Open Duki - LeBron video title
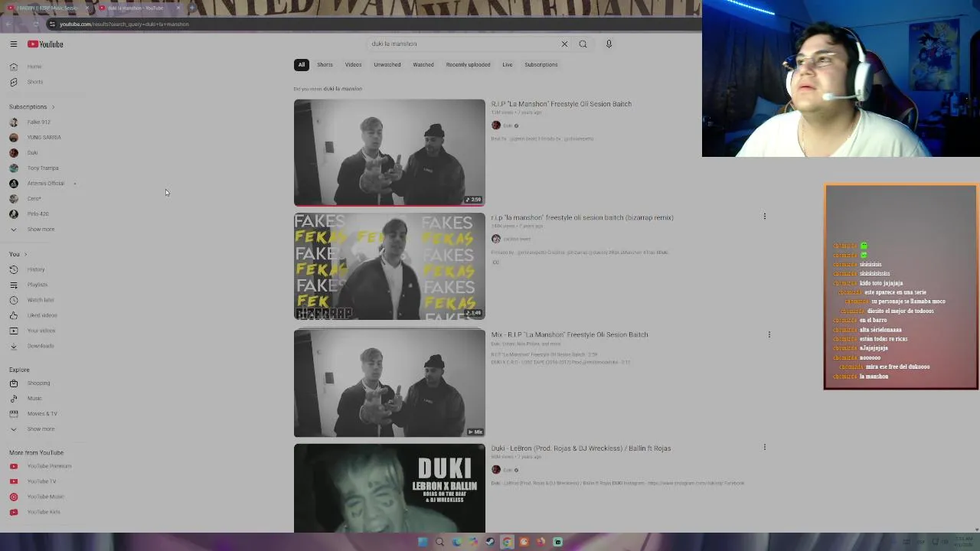 (581, 448)
